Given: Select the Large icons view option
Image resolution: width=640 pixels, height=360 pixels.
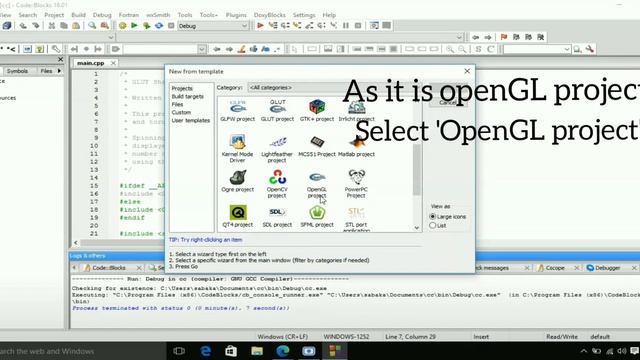Looking at the screenshot, I should pos(448,217).
